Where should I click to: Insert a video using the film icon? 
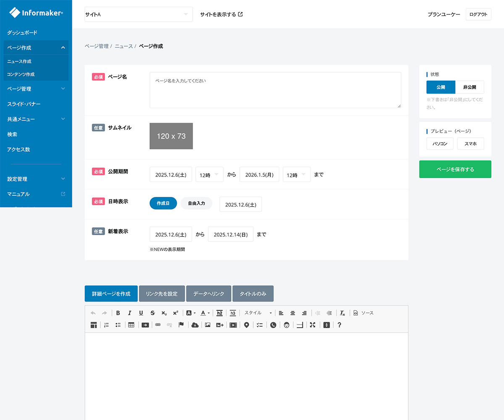(233, 325)
